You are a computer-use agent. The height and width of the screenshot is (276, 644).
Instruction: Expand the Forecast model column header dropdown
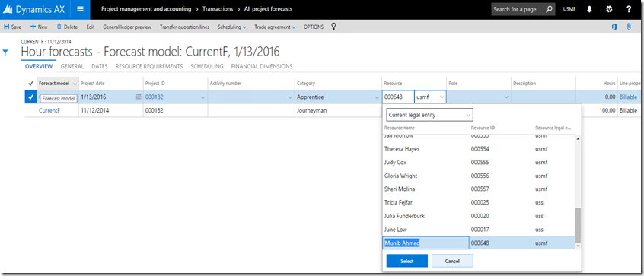tap(75, 84)
